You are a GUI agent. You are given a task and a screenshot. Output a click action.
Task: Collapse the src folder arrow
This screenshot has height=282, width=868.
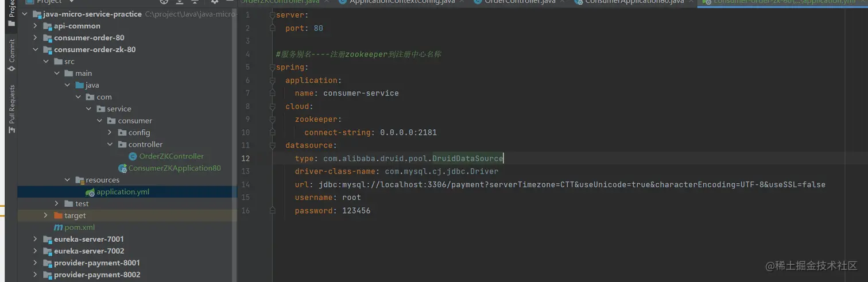[46, 61]
